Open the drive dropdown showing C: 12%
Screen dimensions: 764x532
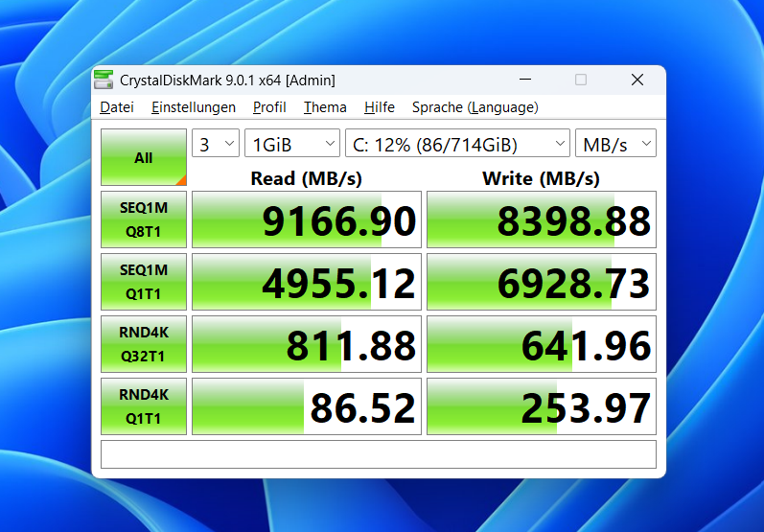(457, 143)
